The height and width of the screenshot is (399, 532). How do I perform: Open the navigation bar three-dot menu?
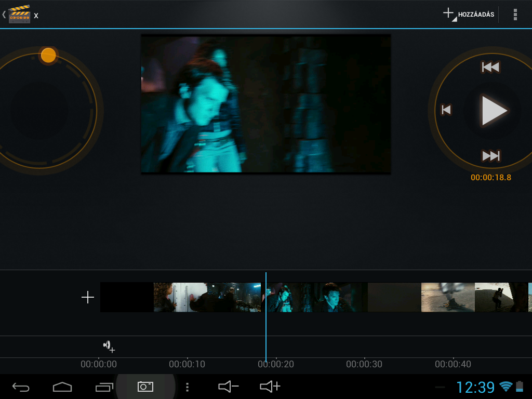187,387
